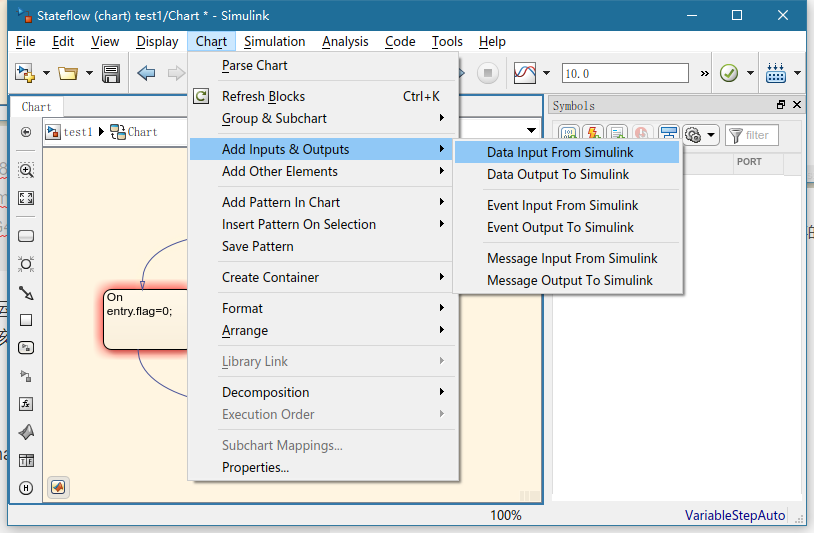Click the New Model toolbar icon
The image size is (814, 533).
(x=24, y=73)
